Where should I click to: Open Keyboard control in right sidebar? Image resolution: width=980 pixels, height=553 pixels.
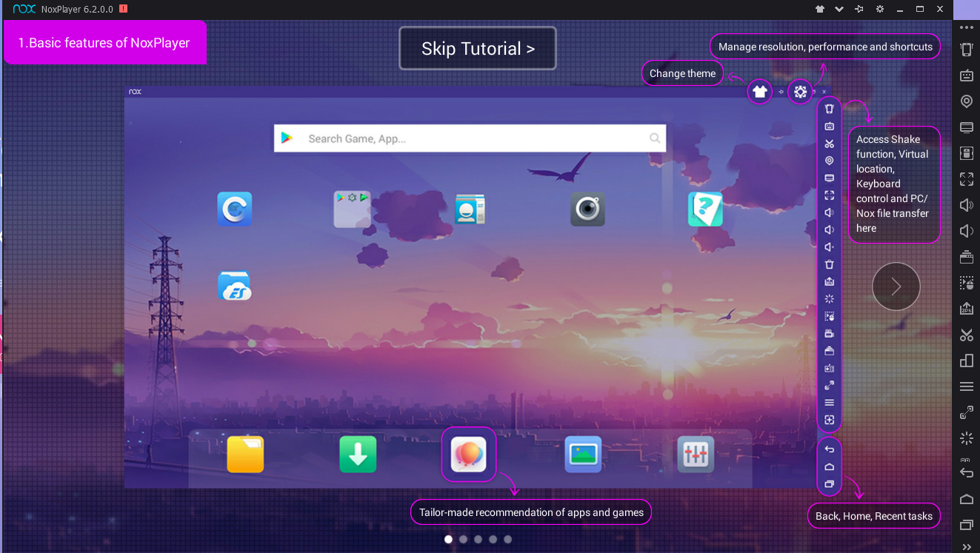coord(966,76)
